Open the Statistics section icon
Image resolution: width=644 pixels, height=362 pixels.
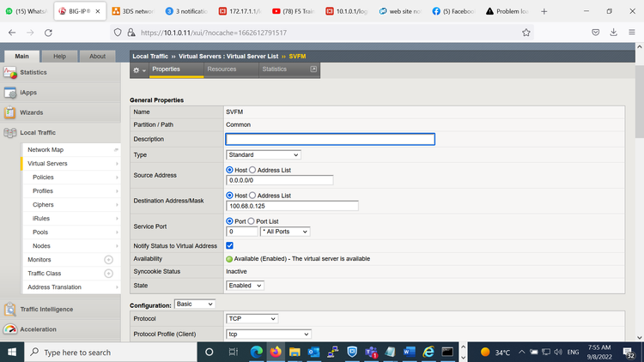point(10,72)
